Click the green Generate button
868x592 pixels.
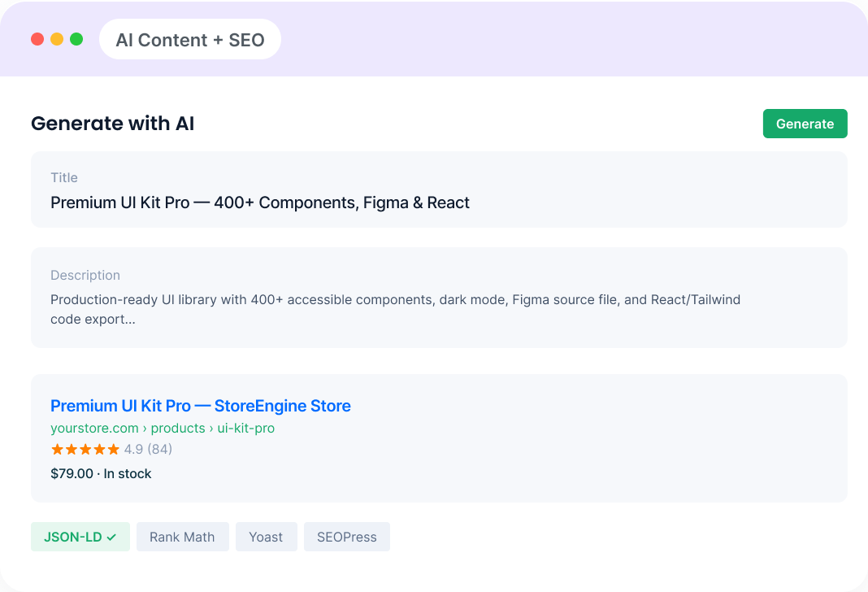[805, 124]
